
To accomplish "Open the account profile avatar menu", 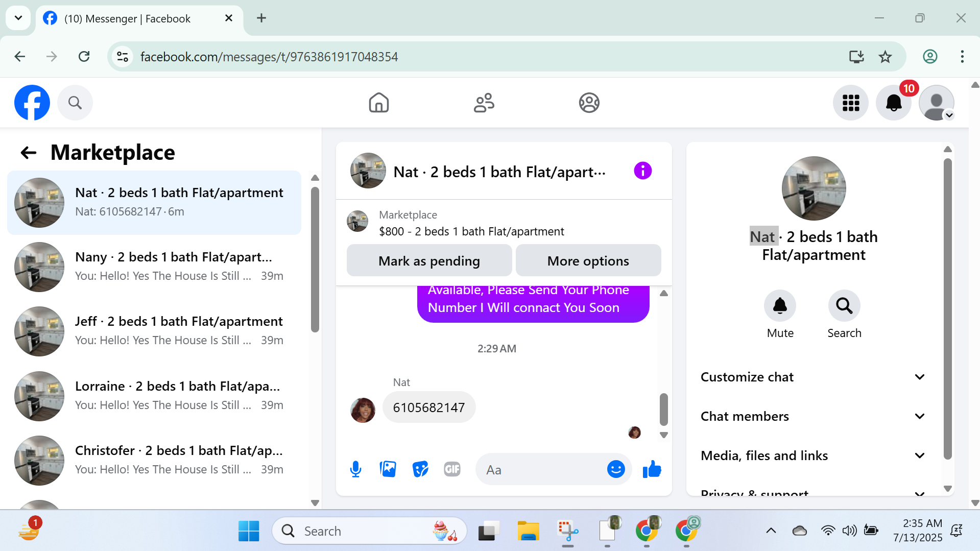I will pos(937,103).
